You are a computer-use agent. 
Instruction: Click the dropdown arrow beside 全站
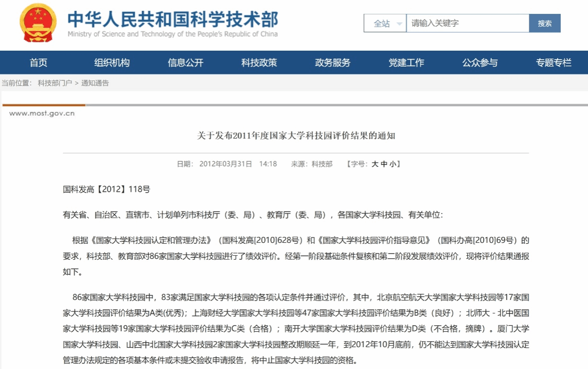399,24
